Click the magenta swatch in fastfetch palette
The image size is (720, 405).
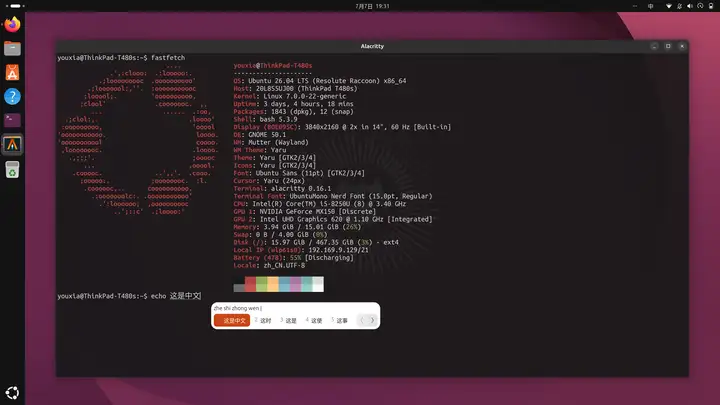295,284
